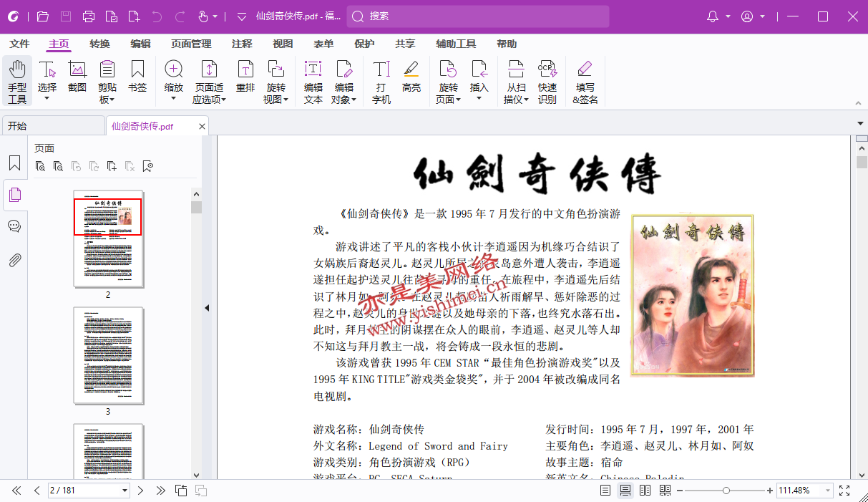868x502 pixels.
Task: Open the hand tool dropdown in title bar
Action: 215,16
